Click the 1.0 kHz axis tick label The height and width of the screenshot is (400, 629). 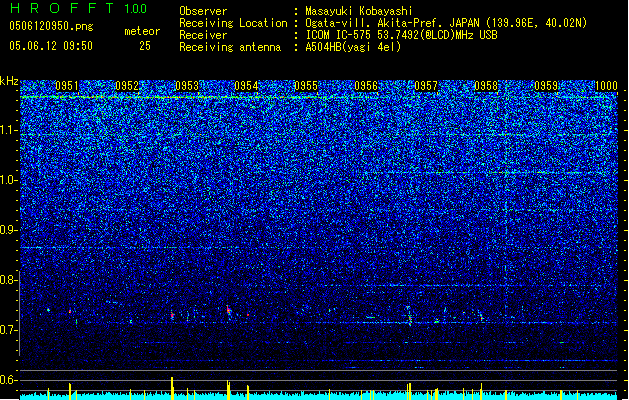coord(9,180)
